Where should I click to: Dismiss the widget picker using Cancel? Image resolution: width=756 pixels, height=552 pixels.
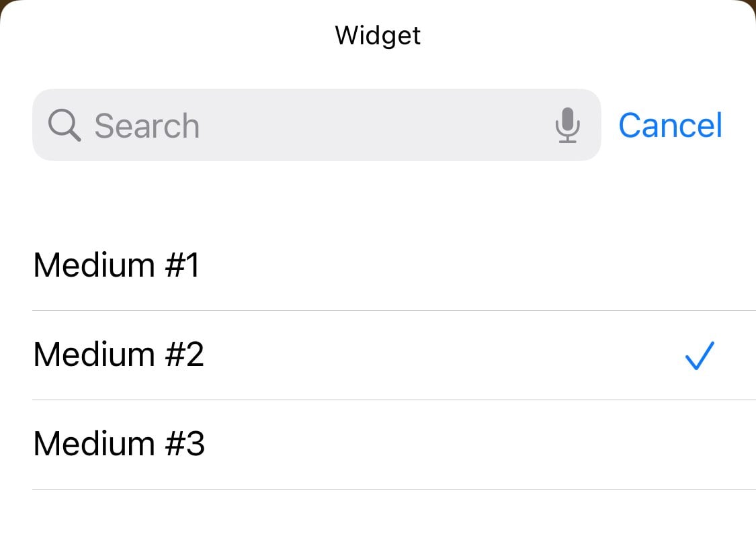(x=670, y=126)
